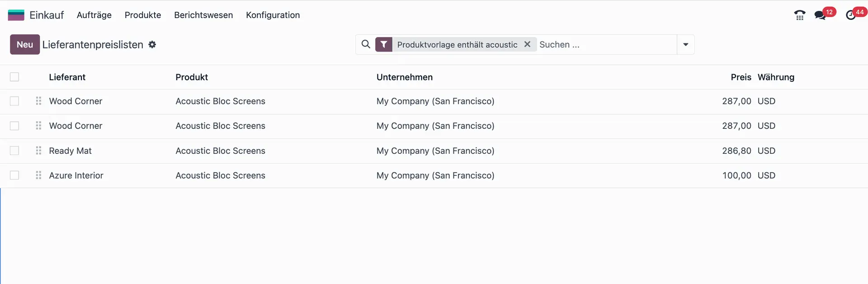The image size is (868, 284).
Task: Click the Einkauf app logo icon
Action: pos(16,15)
